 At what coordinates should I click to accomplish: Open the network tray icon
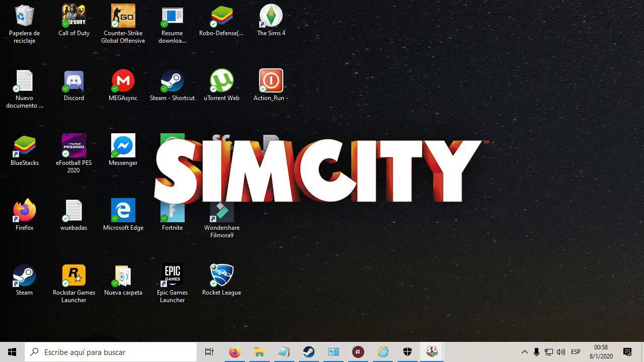[x=549, y=352]
